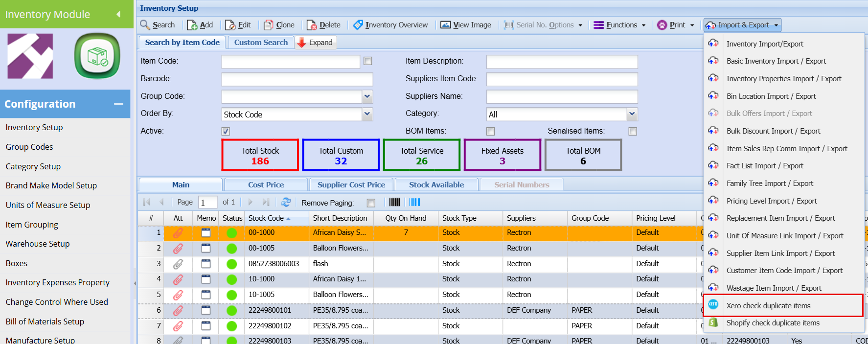Click the refresh icon in paging bar
Viewport: 868px width, 344px height.
286,202
